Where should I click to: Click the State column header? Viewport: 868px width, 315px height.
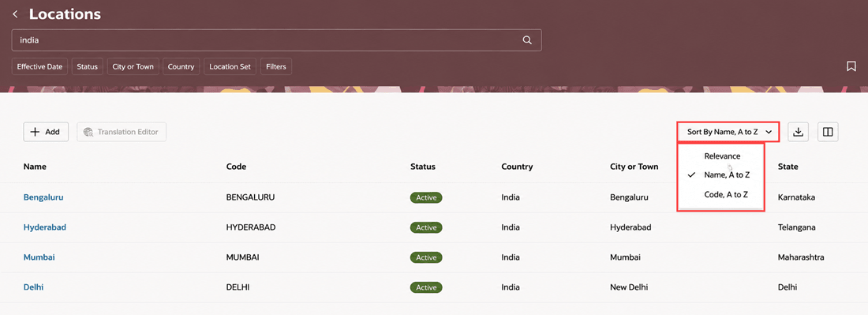(x=788, y=167)
